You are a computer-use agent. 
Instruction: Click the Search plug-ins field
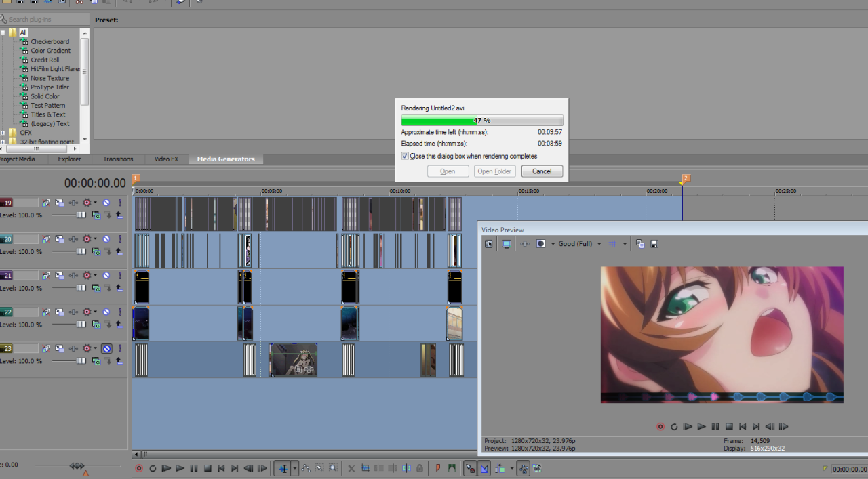coord(46,20)
